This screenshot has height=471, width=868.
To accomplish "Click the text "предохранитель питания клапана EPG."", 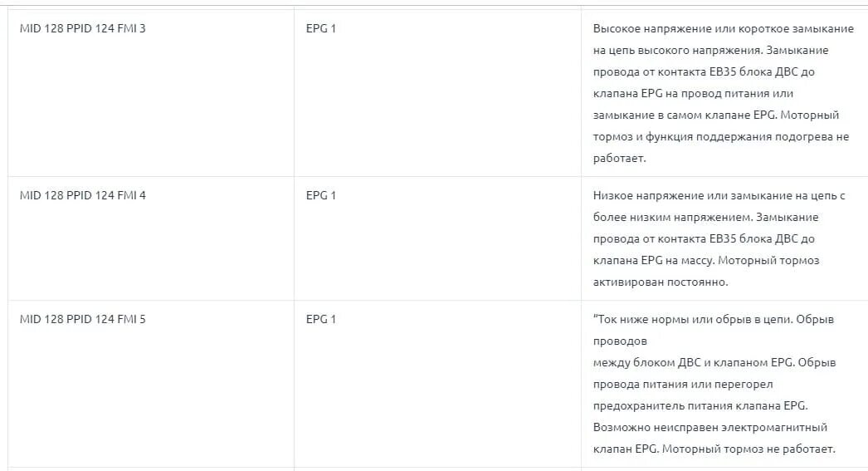I will [x=700, y=406].
